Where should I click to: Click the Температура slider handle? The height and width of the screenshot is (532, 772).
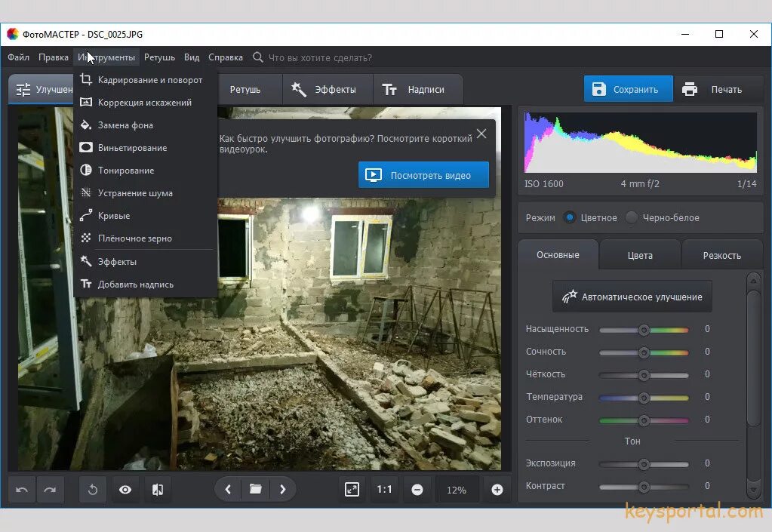[x=644, y=398]
